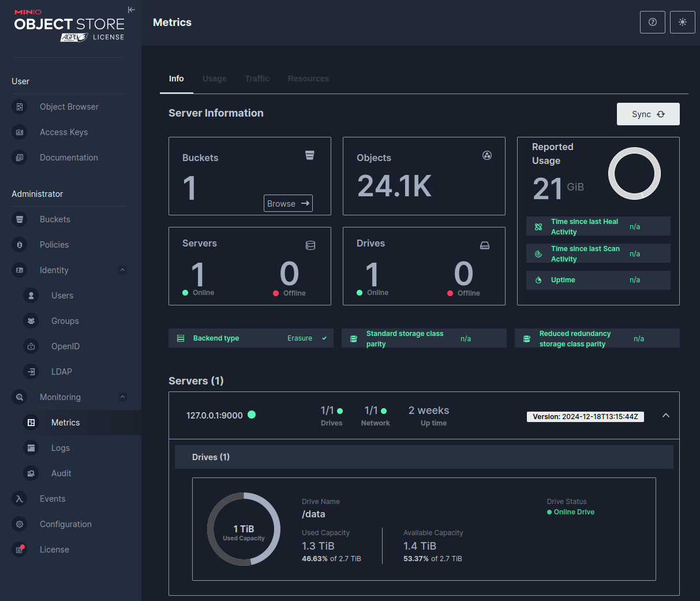Screen dimensions: 700x601
Task: Collapse the sidebar with the arrow icon
Action: point(132,9)
